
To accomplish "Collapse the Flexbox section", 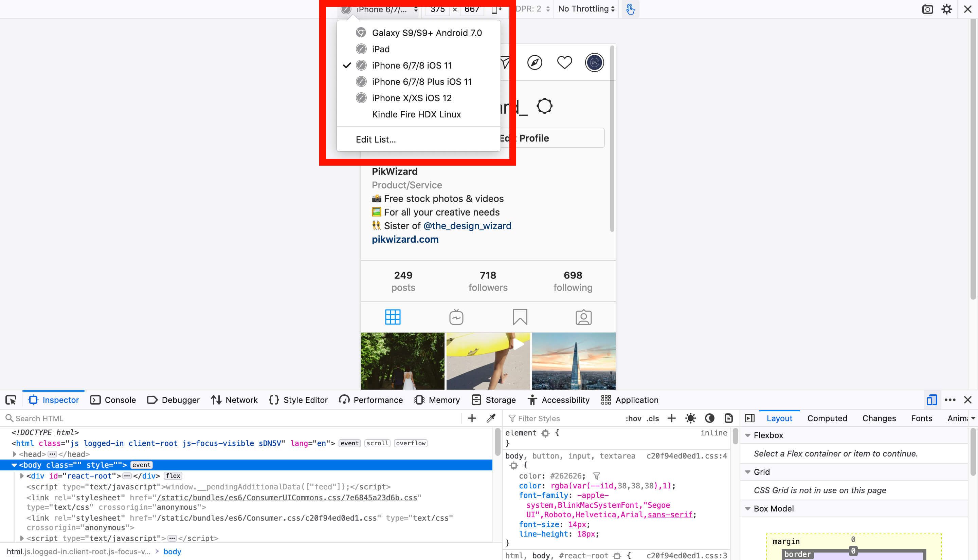I will click(747, 435).
